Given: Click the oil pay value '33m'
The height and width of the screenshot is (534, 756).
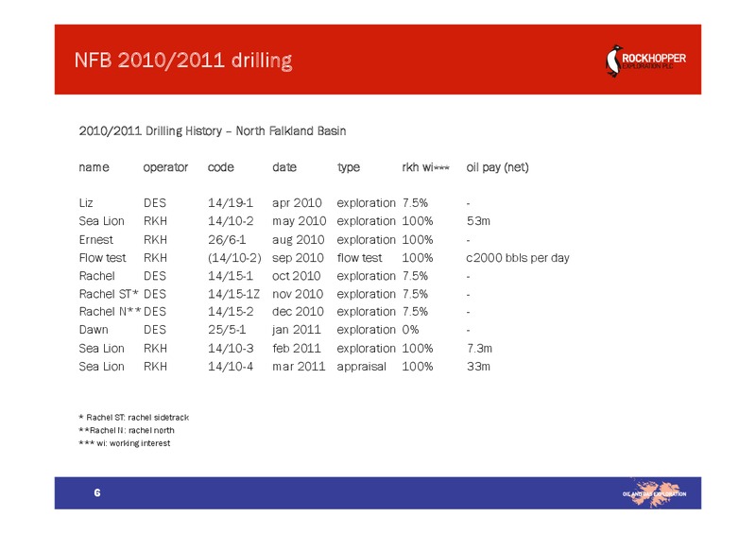Looking at the screenshot, I should tap(478, 367).
